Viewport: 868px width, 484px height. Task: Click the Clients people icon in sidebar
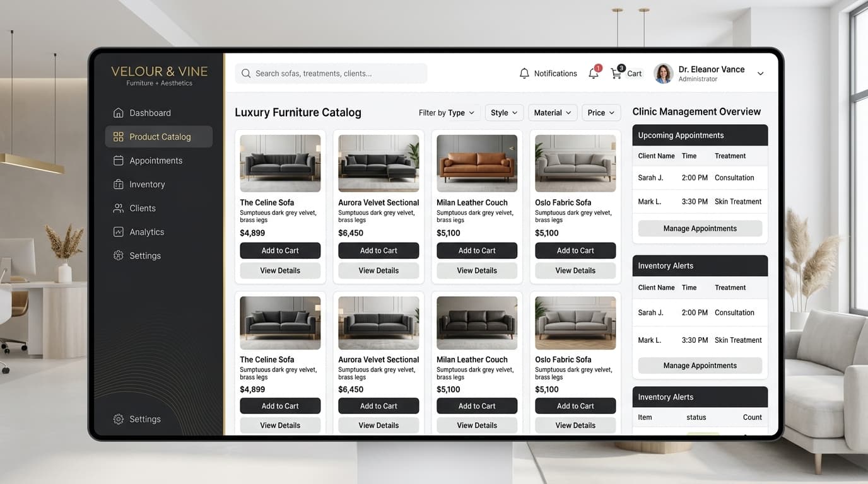pos(118,208)
